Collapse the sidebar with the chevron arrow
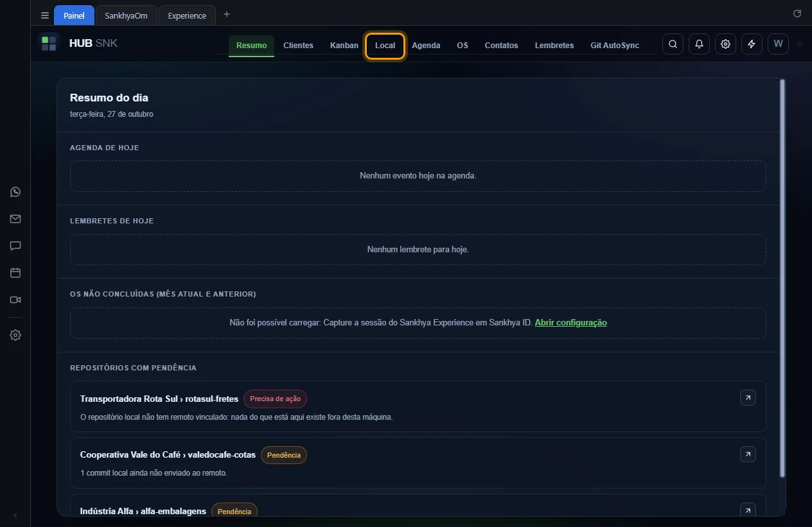The height and width of the screenshot is (527, 812). click(15, 515)
